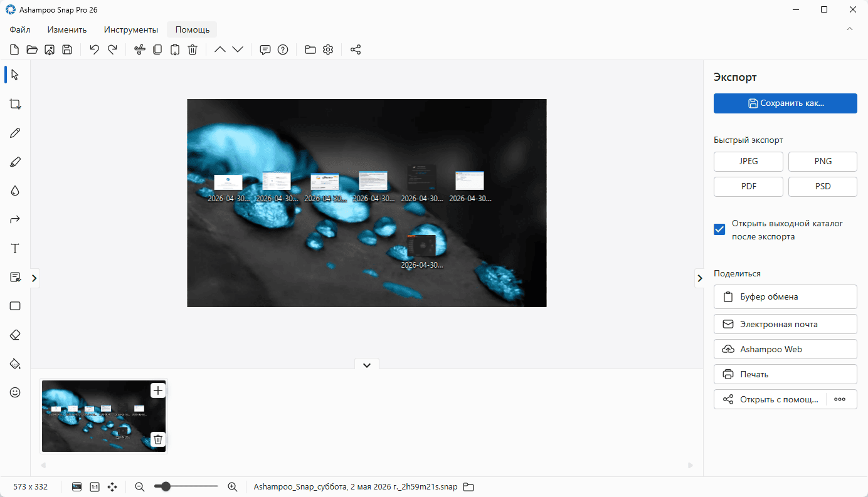Screen dimensions: 868x497
Task: Pick the Eraser tool
Action: click(x=15, y=335)
